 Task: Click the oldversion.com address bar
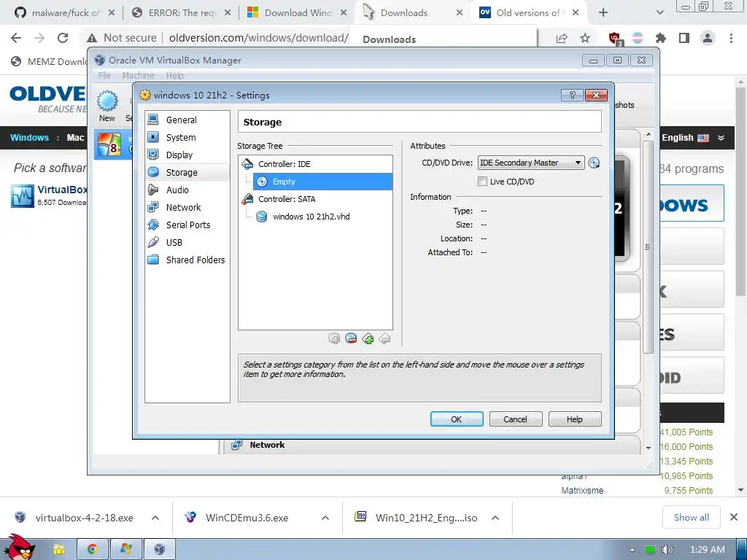[x=258, y=38]
